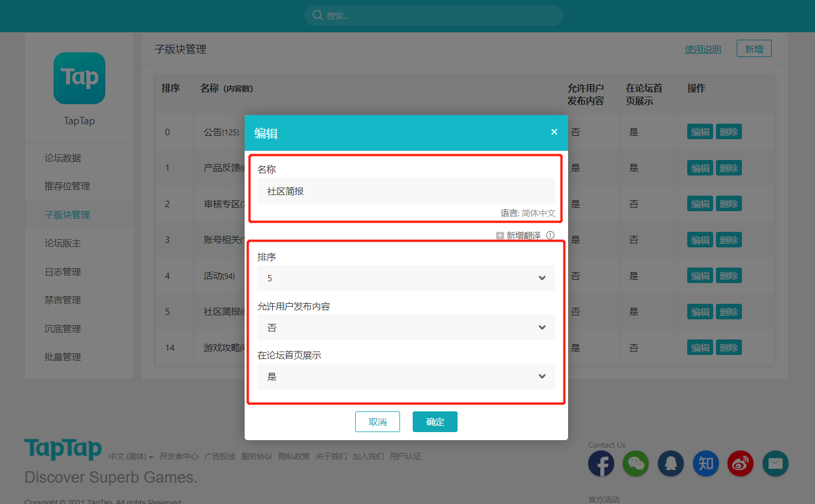Open the Facebook icon in the footer
This screenshot has width=815, height=504.
pos(601,463)
